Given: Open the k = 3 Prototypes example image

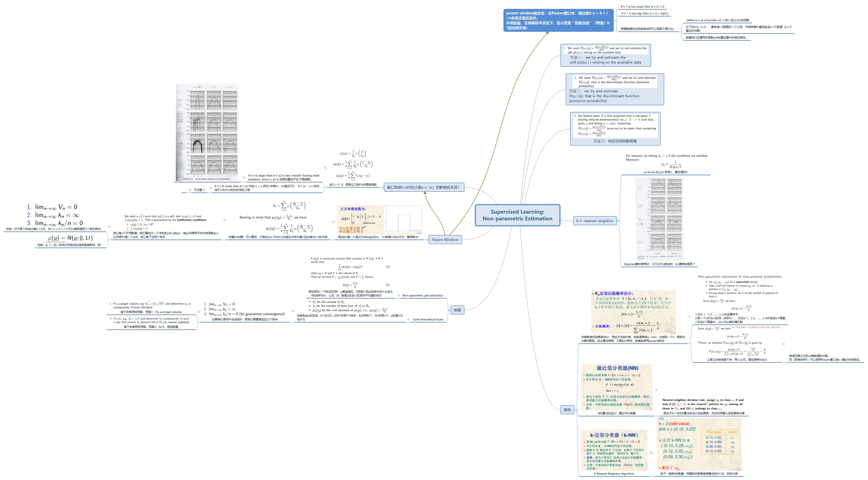Looking at the screenshot, I should (700, 444).
